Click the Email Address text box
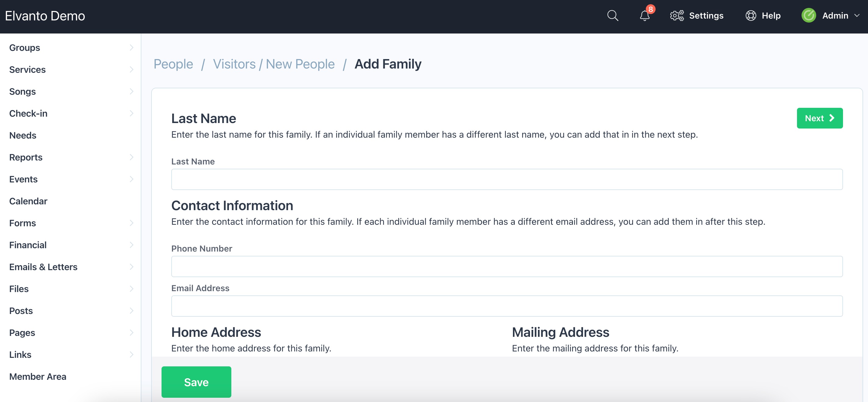868x402 pixels. tap(507, 306)
